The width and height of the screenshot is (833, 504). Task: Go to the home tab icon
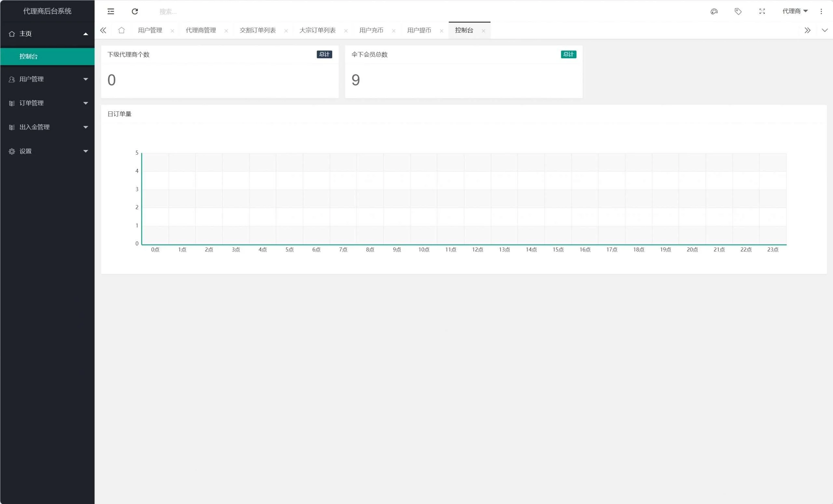121,31
